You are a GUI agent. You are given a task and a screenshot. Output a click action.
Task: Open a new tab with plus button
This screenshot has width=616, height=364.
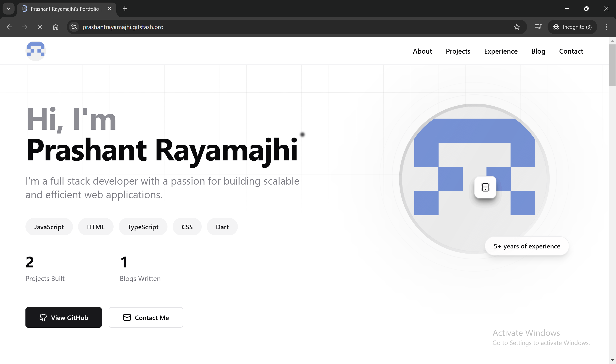pyautogui.click(x=125, y=9)
